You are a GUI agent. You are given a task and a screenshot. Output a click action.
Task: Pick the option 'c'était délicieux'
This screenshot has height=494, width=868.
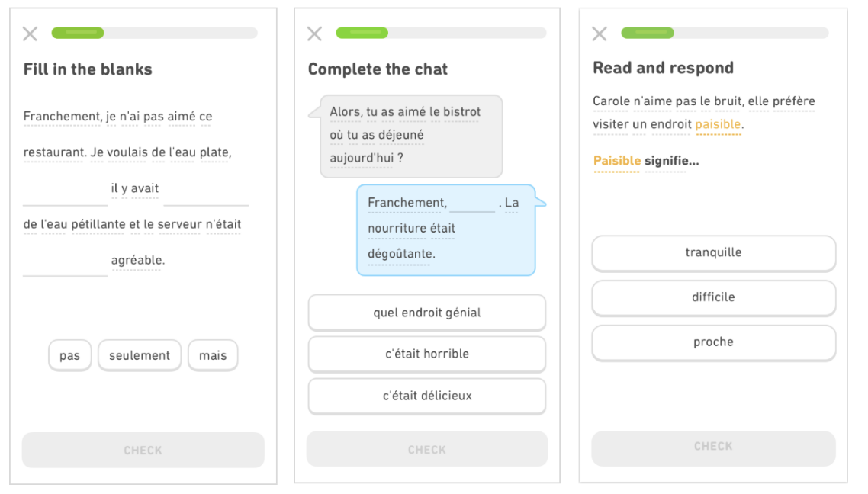click(x=426, y=396)
